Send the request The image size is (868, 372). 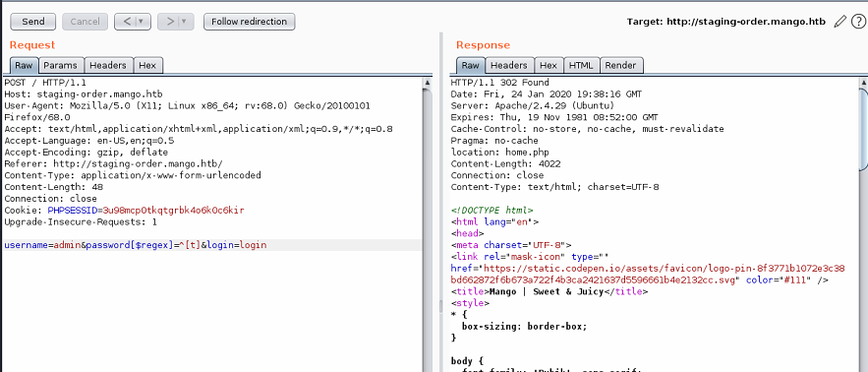point(33,22)
